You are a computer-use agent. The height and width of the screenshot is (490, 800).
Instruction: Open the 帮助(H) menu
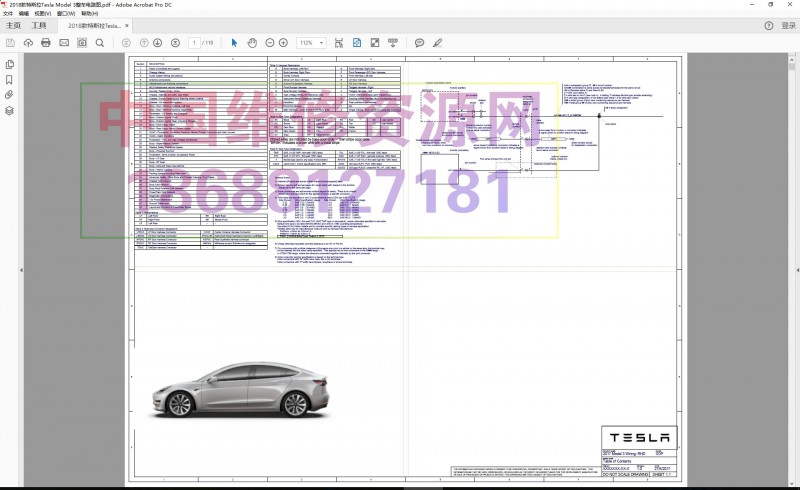click(x=90, y=13)
